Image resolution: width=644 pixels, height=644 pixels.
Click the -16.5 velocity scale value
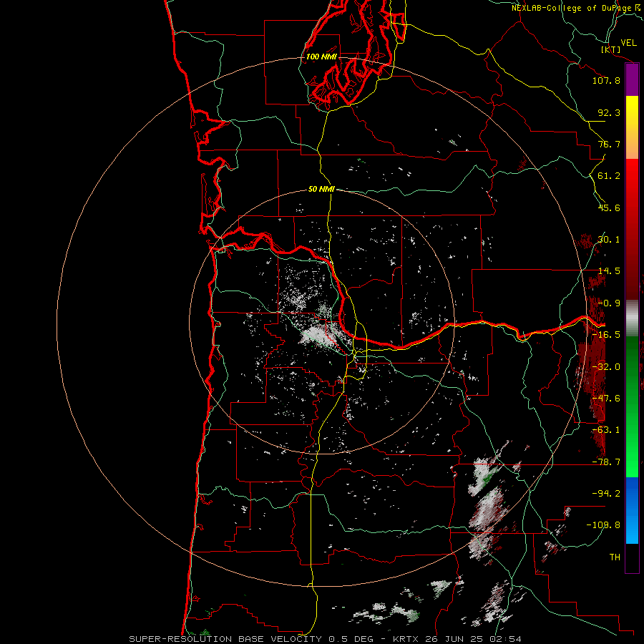(x=606, y=335)
